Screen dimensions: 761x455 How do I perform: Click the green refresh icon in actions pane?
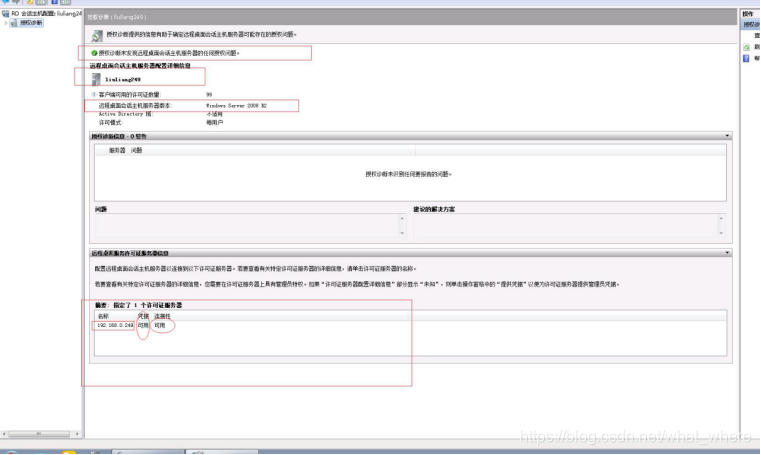(746, 47)
